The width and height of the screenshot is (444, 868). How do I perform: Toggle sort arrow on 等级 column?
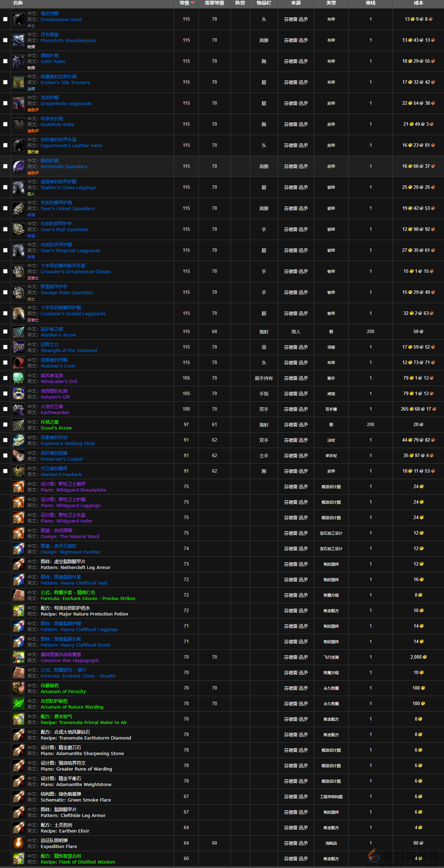[192, 3]
